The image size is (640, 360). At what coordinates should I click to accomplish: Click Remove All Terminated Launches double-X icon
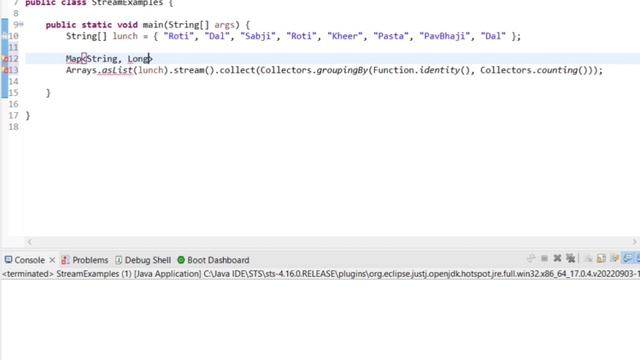pos(570,258)
